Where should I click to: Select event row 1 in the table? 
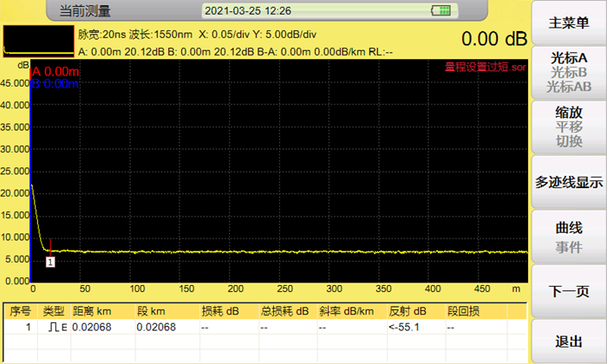point(260,328)
